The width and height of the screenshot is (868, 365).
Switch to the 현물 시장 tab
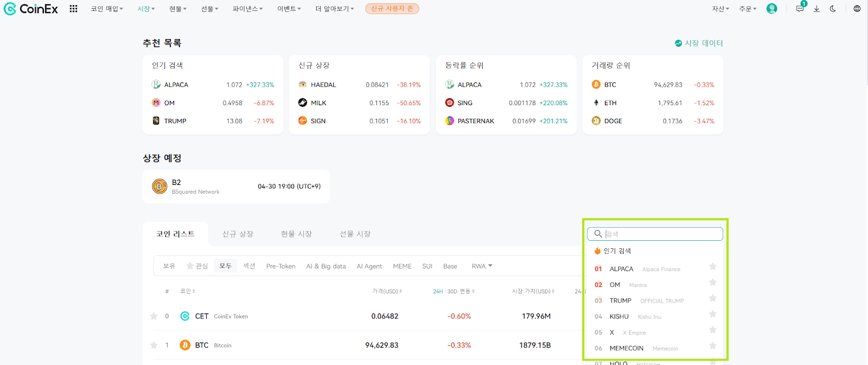click(296, 234)
